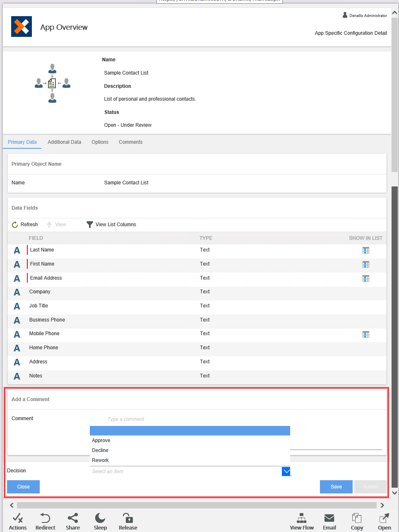The height and width of the screenshot is (532, 399).
Task: Expand the Decision dropdown arrow
Action: click(x=286, y=472)
